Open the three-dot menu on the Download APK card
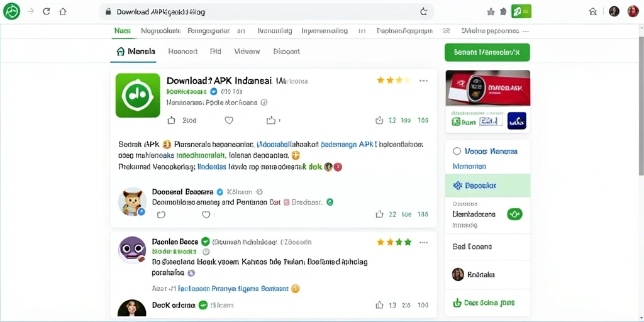This screenshot has height=322, width=644. [423, 81]
